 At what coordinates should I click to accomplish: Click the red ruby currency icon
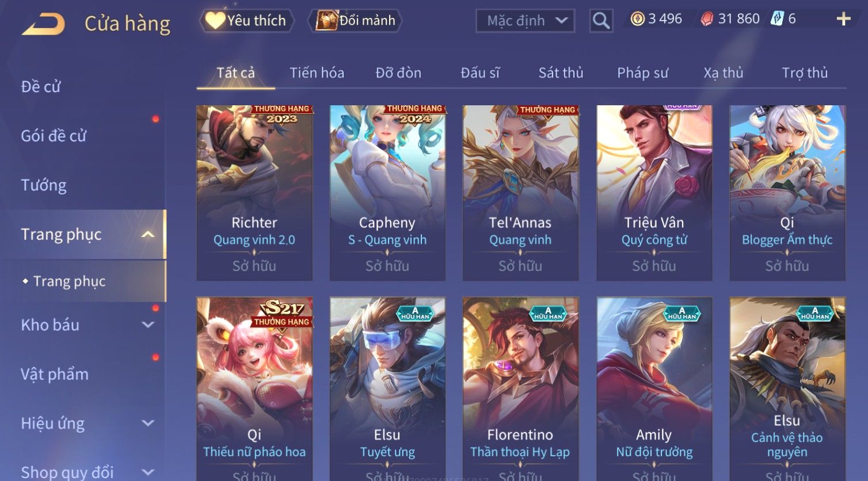point(707,19)
